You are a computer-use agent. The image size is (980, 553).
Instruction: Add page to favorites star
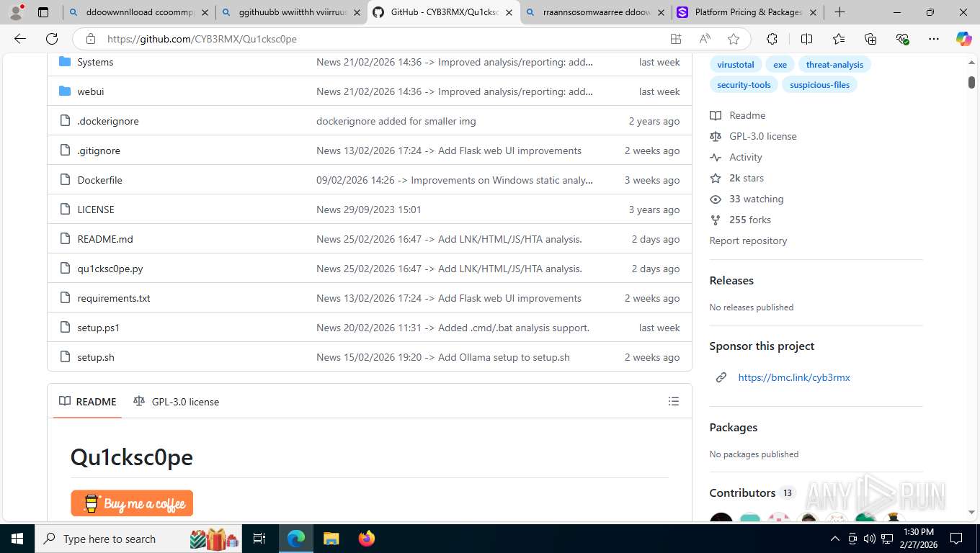[x=734, y=39]
